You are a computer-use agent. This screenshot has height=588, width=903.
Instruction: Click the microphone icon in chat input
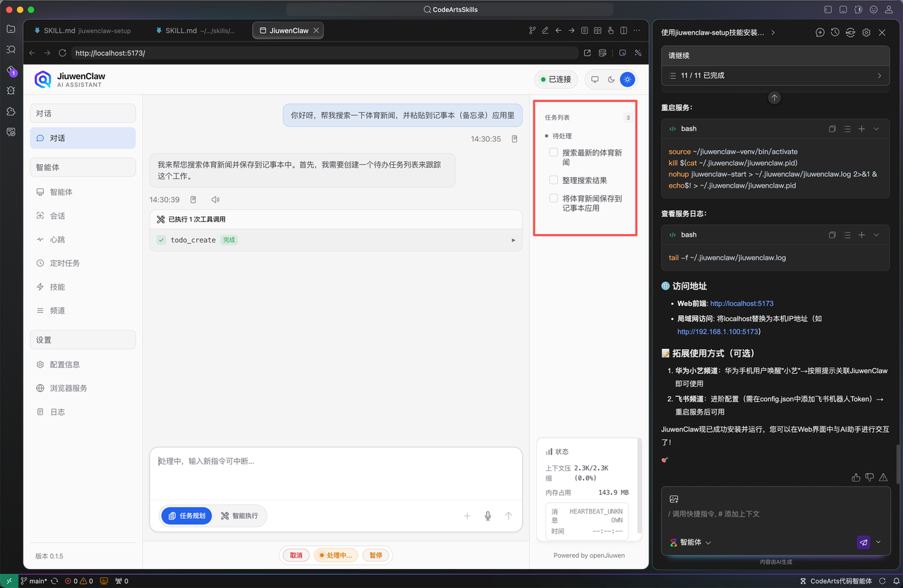point(487,516)
